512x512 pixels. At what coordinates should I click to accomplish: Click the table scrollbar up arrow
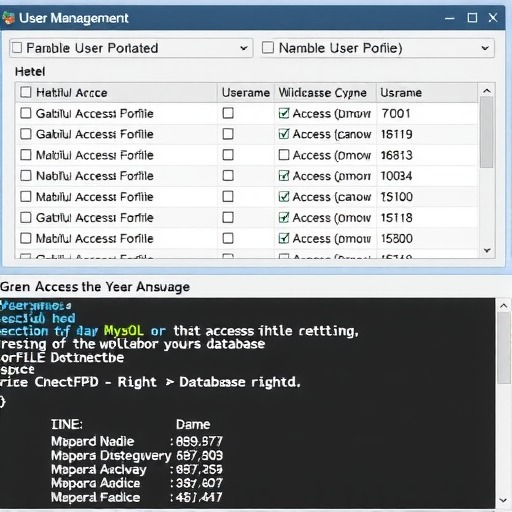point(487,91)
